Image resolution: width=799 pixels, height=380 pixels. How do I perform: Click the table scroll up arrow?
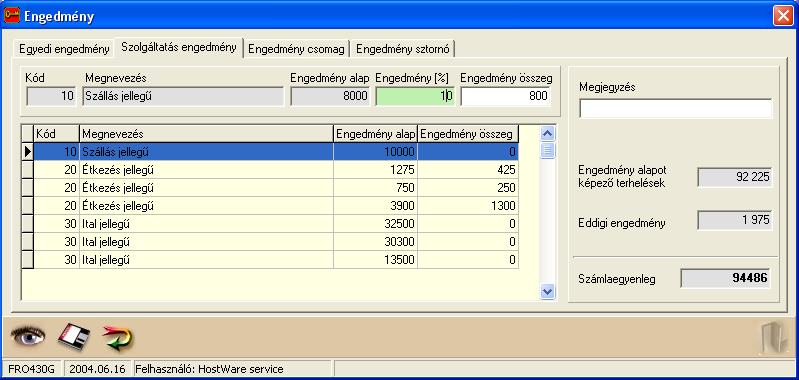click(x=548, y=134)
